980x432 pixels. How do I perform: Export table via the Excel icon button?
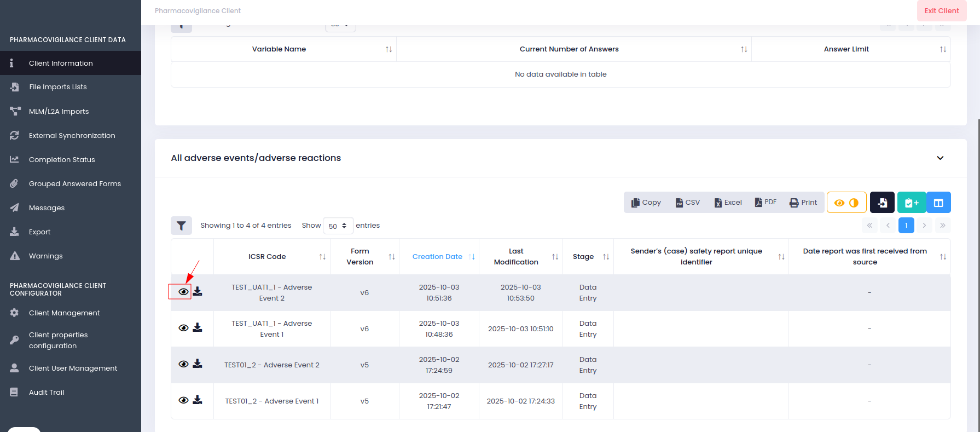[728, 203]
